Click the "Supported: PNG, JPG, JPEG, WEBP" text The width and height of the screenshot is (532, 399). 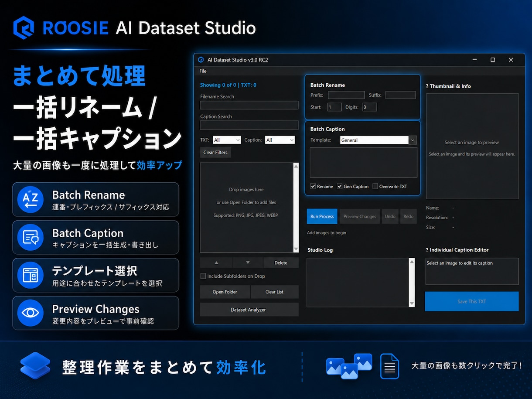(246, 215)
